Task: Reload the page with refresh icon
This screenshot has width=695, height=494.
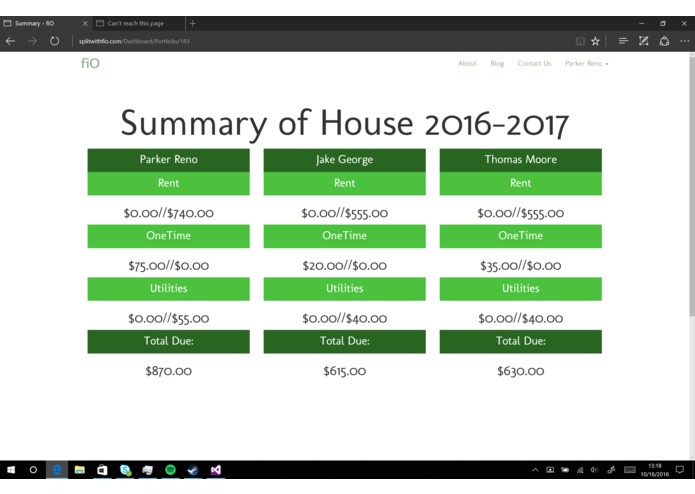Action: [x=55, y=41]
